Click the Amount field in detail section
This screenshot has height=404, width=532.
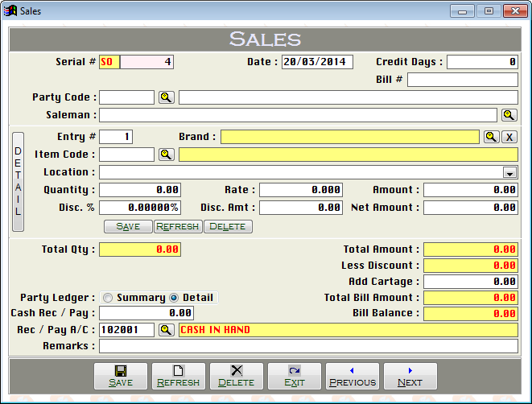(471, 190)
